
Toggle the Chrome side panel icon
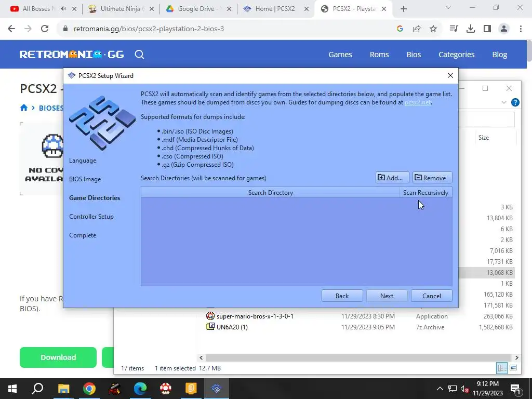(x=487, y=29)
